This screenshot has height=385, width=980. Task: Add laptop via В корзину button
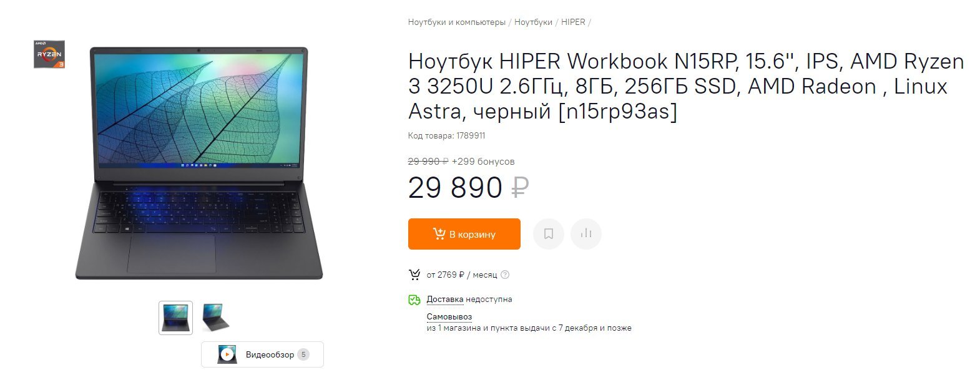464,234
